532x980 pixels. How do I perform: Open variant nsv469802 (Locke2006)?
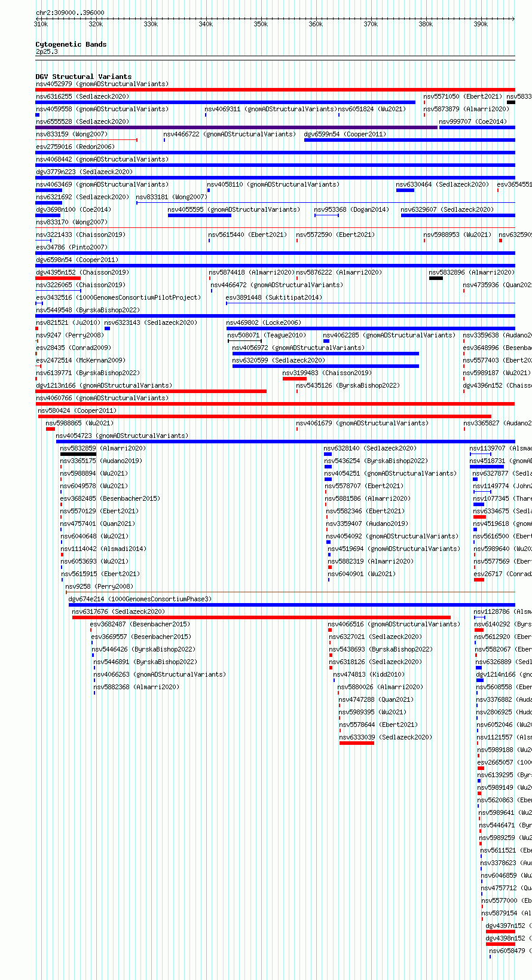point(264,322)
